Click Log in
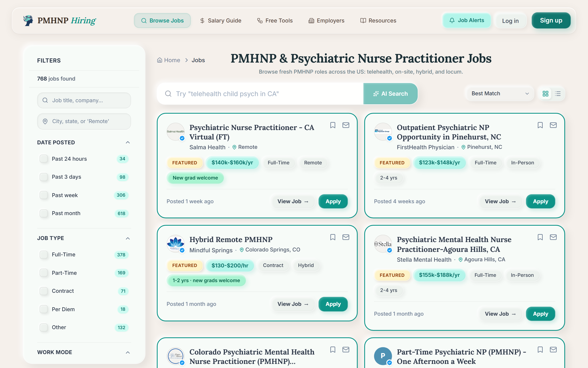The height and width of the screenshot is (368, 588). [x=510, y=21]
